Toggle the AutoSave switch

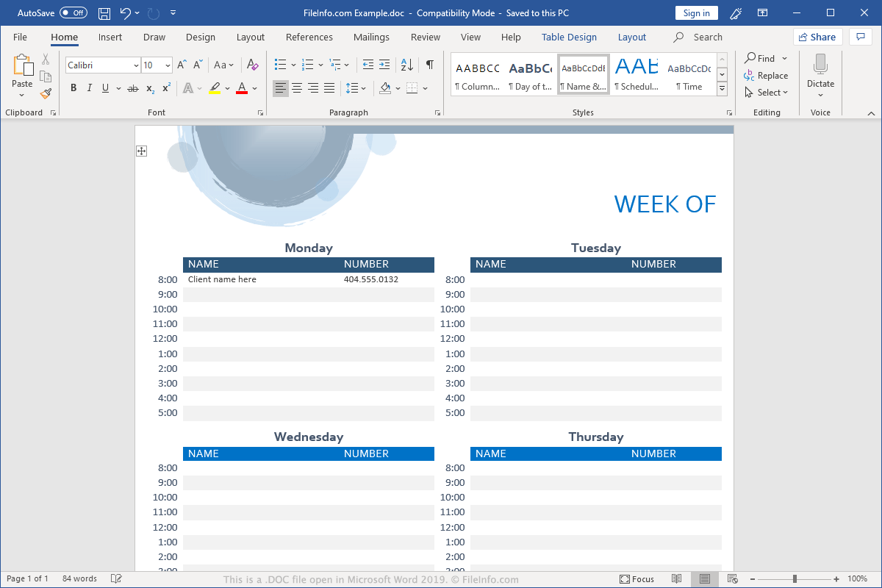(x=73, y=13)
